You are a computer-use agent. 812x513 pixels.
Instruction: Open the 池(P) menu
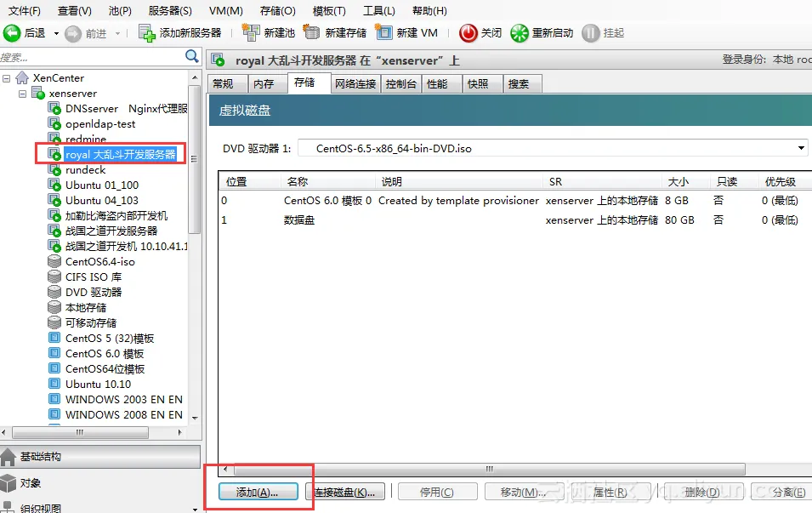click(120, 11)
